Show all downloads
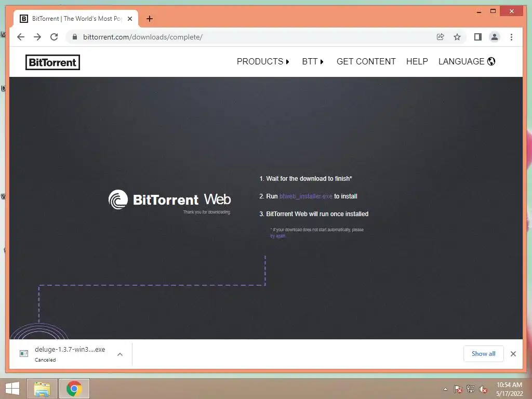532x399 pixels. pos(484,353)
